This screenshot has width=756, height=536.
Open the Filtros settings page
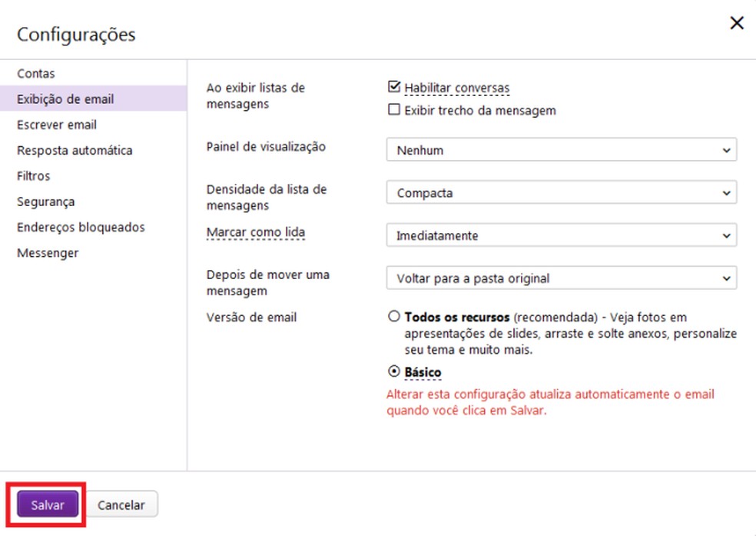click(31, 175)
